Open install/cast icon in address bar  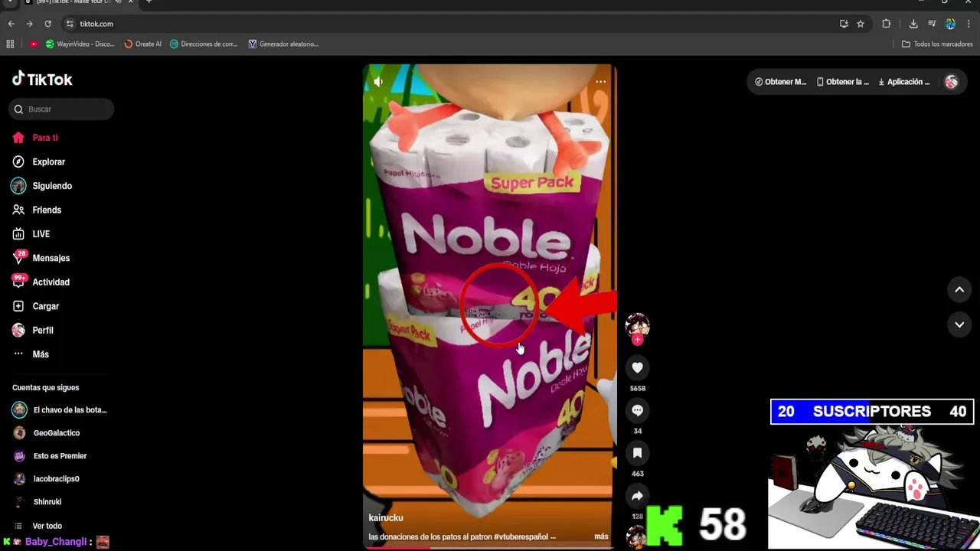point(844,24)
